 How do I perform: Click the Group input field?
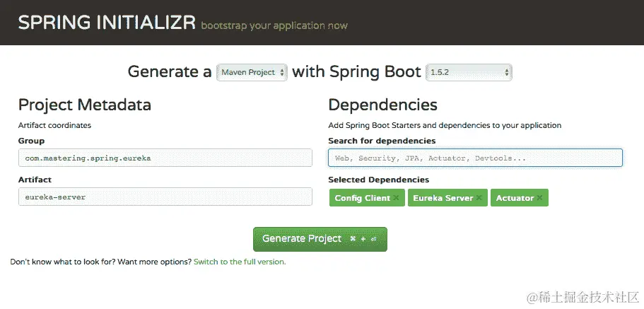(x=165, y=158)
